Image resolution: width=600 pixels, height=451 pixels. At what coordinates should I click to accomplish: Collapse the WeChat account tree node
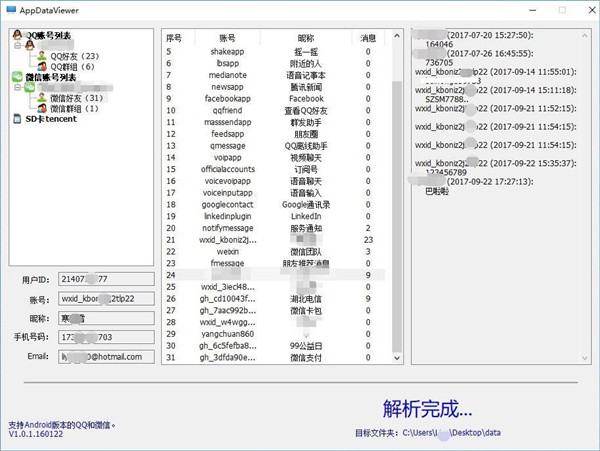coord(18,88)
